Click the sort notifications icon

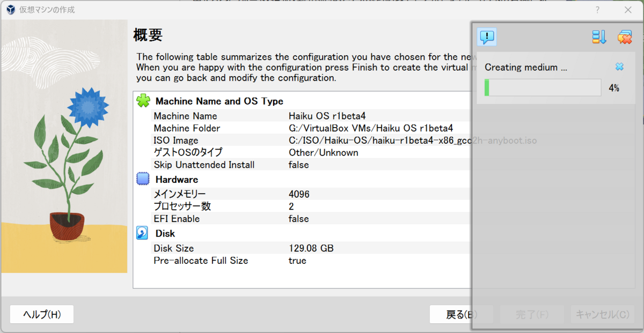click(x=599, y=37)
